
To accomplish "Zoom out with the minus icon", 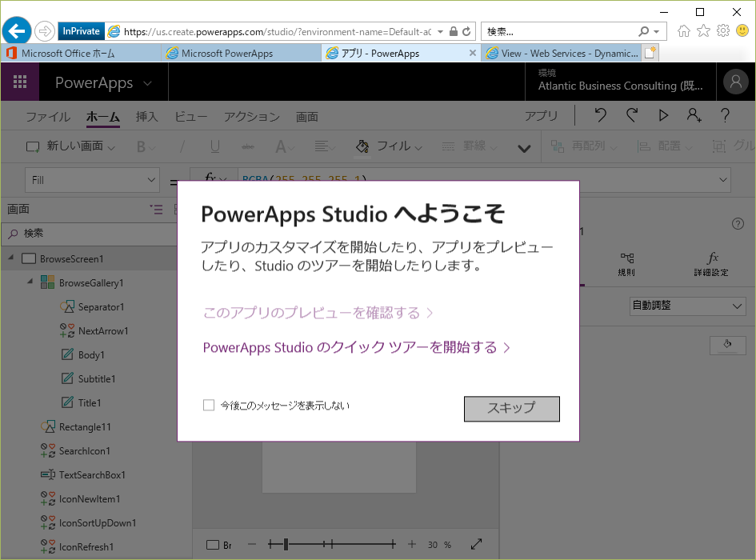I will [252, 545].
